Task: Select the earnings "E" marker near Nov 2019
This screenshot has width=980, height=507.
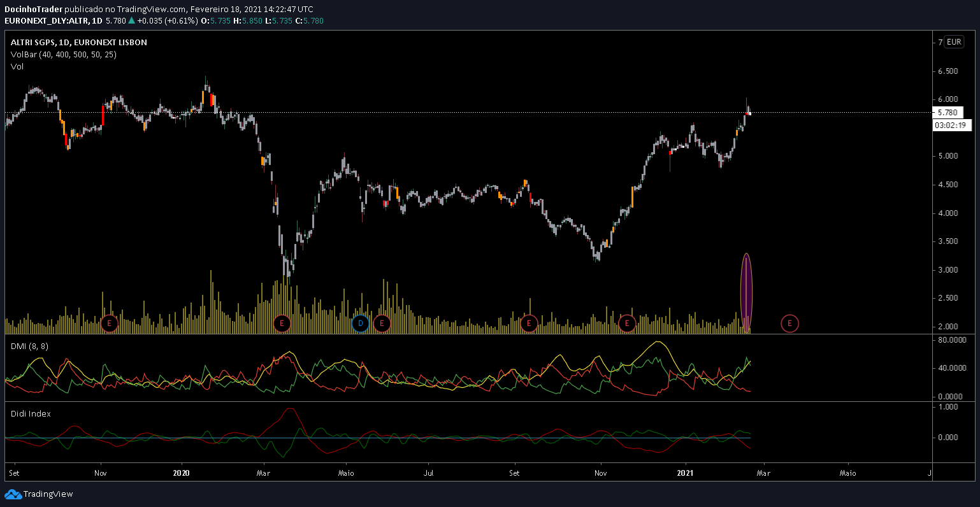Action: 109,324
